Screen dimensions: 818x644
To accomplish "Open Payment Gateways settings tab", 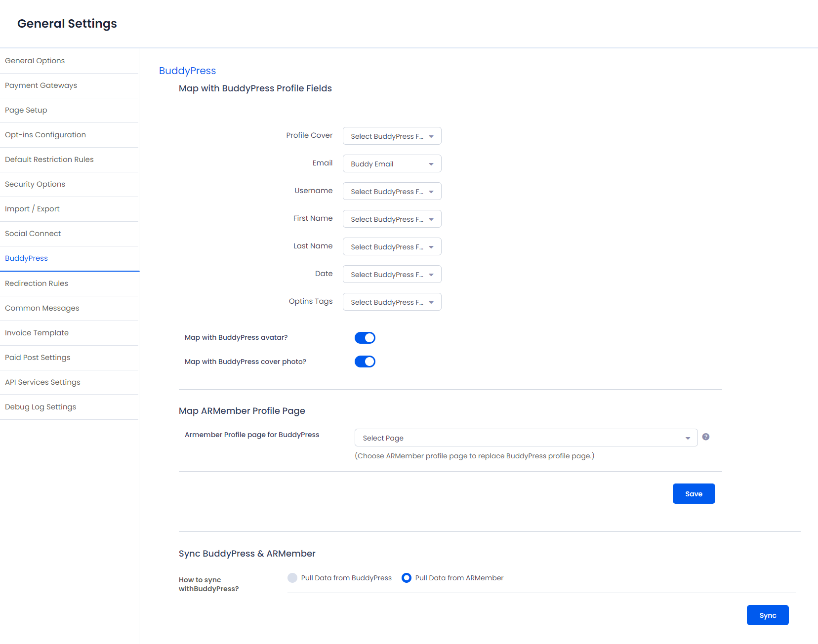I will pyautogui.click(x=69, y=85).
